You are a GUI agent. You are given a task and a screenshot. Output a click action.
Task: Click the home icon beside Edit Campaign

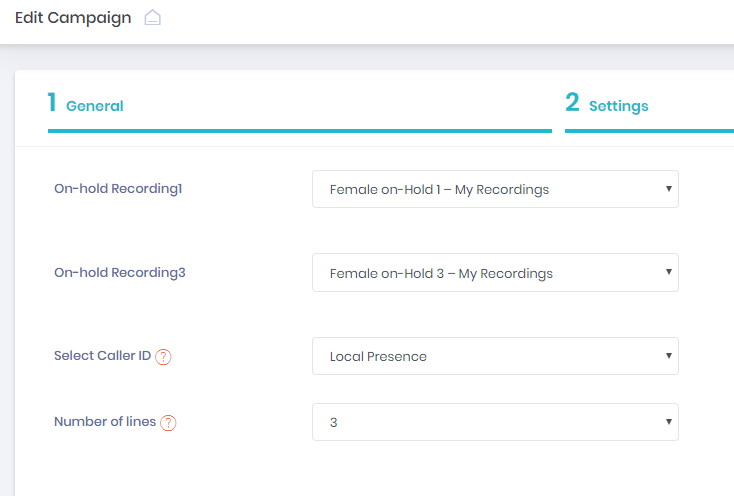tap(152, 18)
